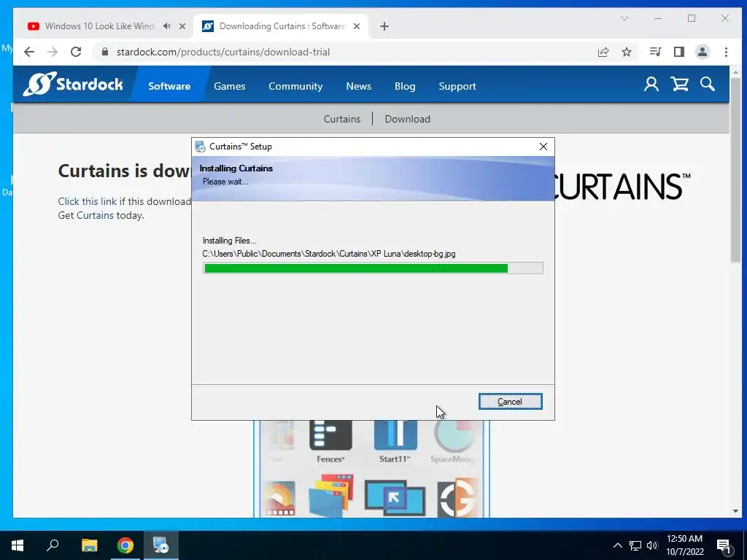Show hidden tray icons chevron

point(617,545)
